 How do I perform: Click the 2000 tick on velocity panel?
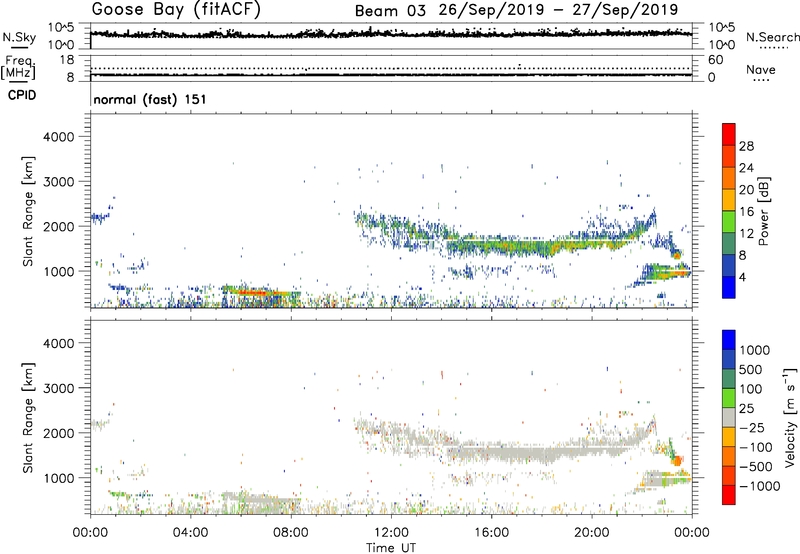click(x=58, y=433)
